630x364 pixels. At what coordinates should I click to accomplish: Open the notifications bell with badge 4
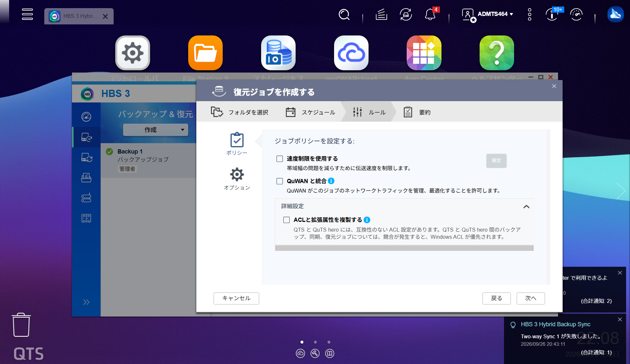point(430,15)
